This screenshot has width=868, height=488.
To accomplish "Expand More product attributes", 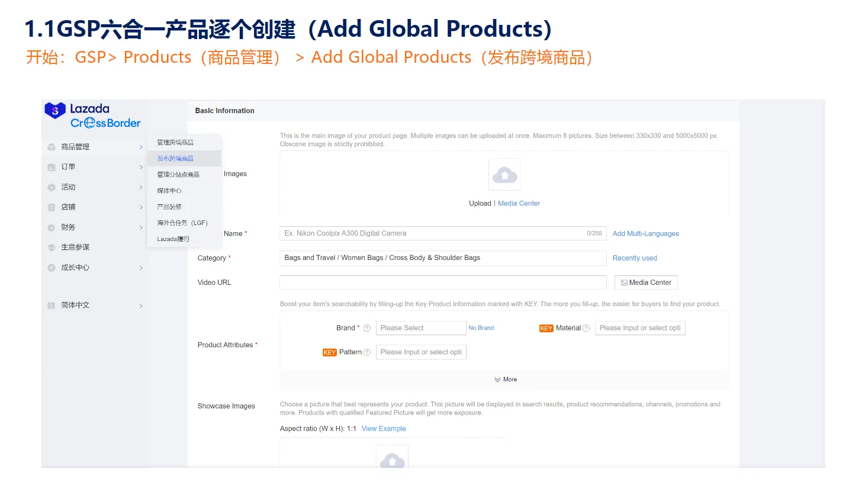I will tap(505, 380).
